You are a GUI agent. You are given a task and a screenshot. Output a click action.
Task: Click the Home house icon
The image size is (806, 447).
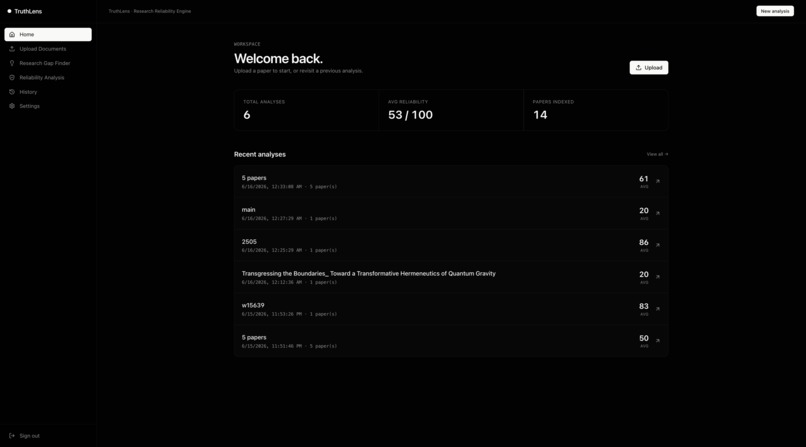(12, 34)
